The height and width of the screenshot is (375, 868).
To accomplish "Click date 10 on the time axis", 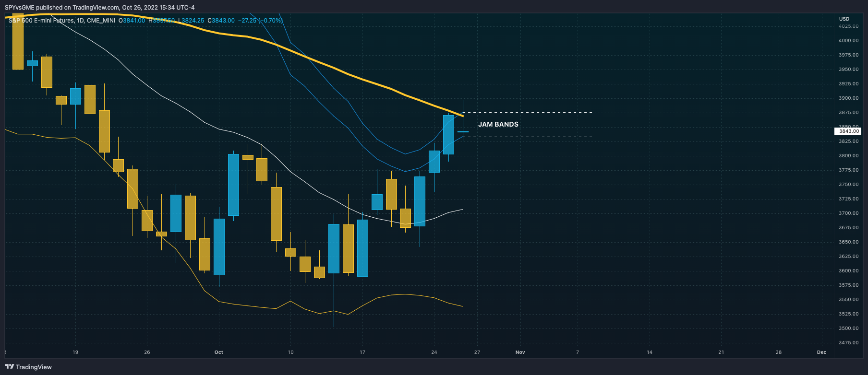I will click(290, 352).
